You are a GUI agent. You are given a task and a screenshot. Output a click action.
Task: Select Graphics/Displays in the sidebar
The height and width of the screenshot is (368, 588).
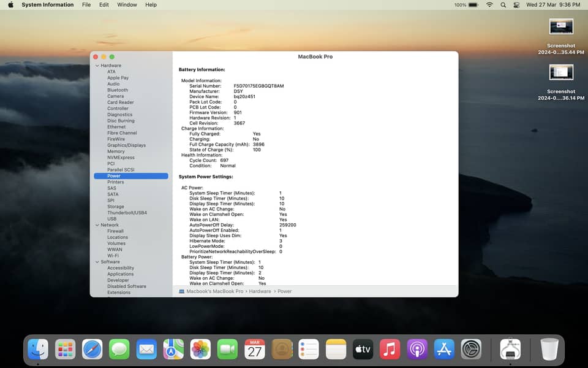pyautogui.click(x=126, y=145)
